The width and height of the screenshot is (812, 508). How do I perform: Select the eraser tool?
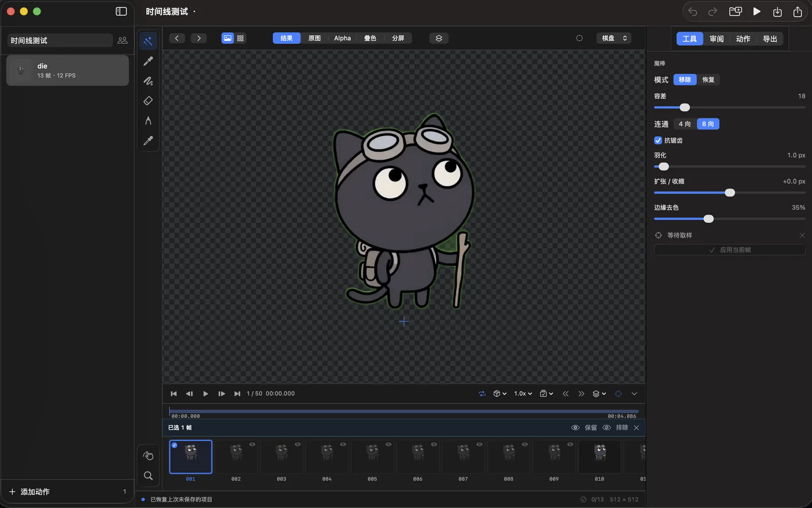click(148, 101)
